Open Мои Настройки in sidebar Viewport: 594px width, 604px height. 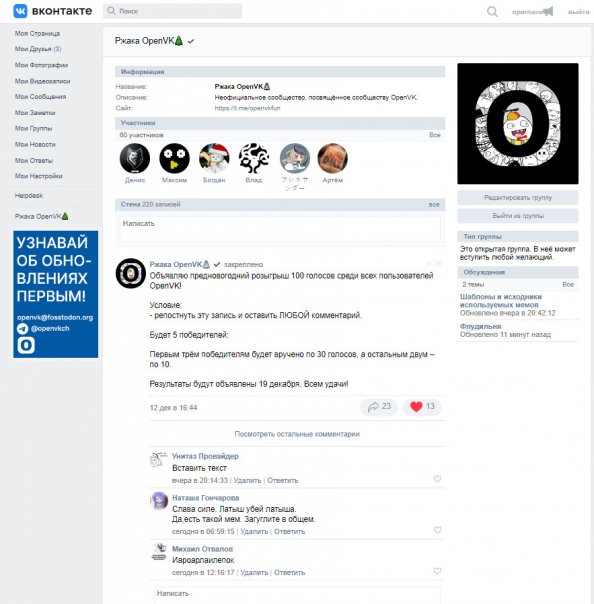(x=39, y=176)
